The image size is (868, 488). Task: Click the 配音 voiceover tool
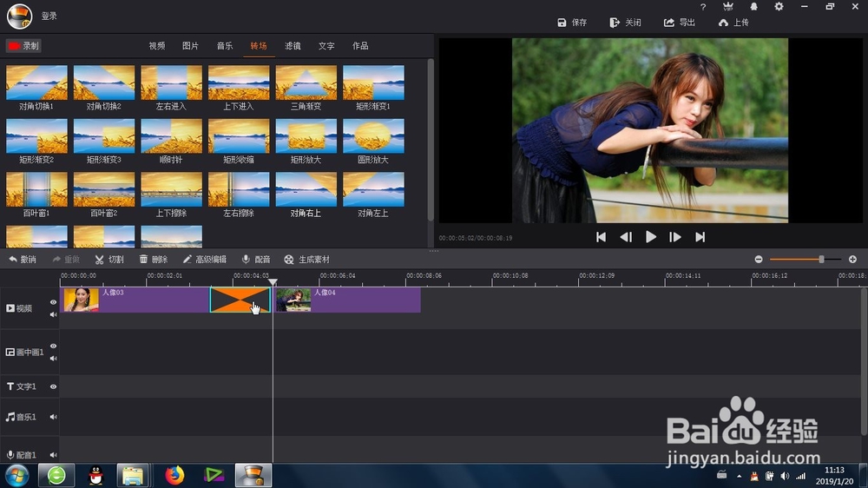256,260
